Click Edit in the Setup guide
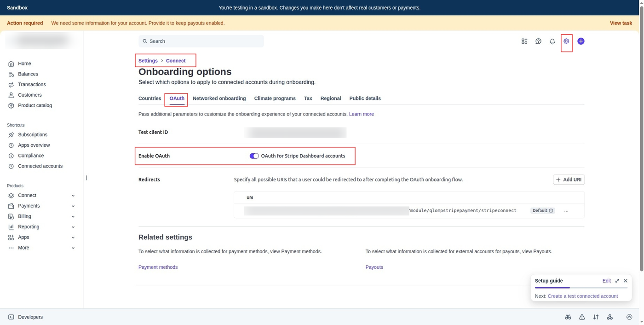Viewport: 644px width, 325px height. (x=606, y=281)
